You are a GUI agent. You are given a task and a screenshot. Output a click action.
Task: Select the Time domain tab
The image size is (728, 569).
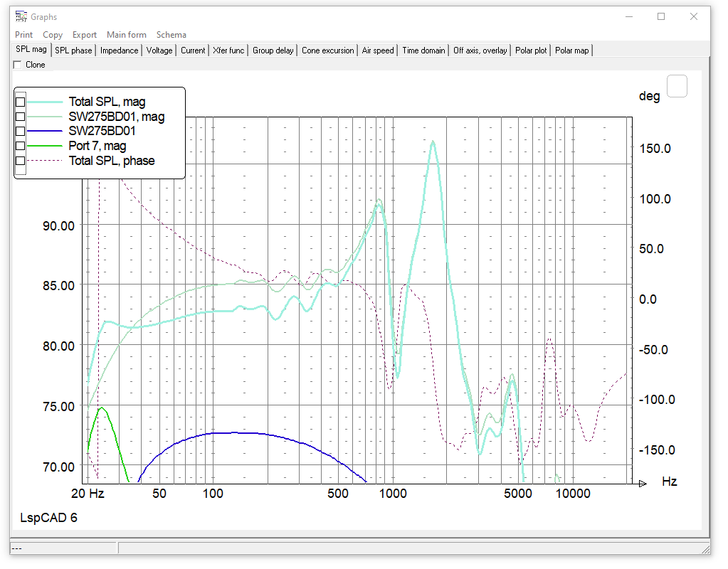[423, 50]
